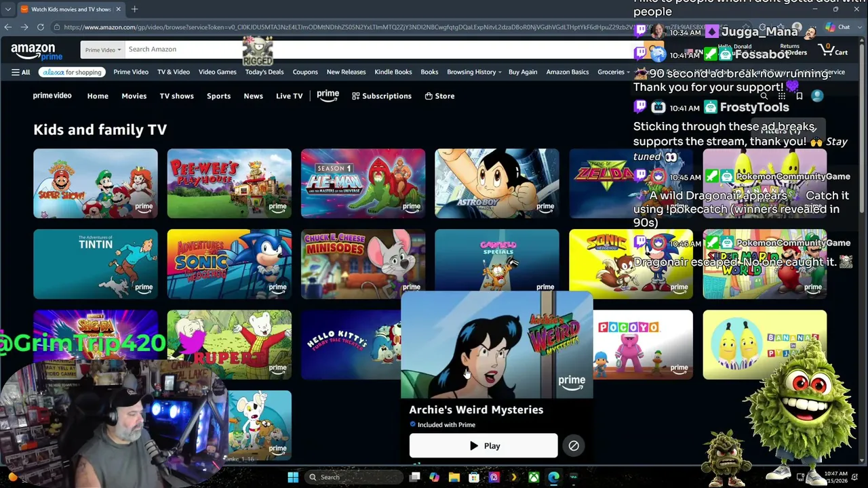Expand the Browsing History dropdown
The height and width of the screenshot is (488, 868).
pyautogui.click(x=474, y=72)
